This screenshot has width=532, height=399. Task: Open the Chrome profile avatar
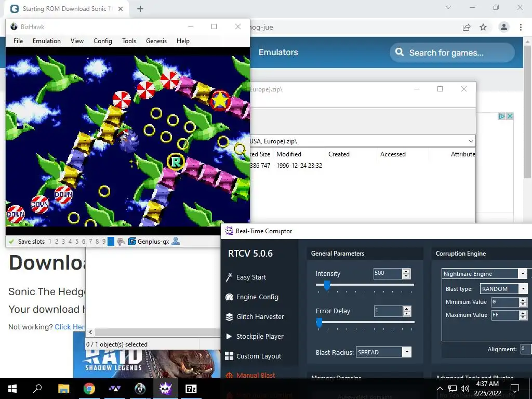pyautogui.click(x=504, y=27)
